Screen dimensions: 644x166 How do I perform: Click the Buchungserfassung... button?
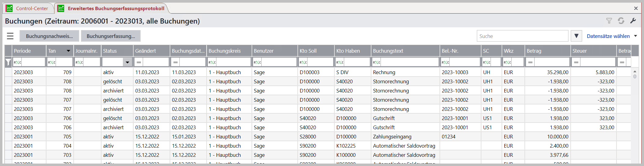point(111,36)
